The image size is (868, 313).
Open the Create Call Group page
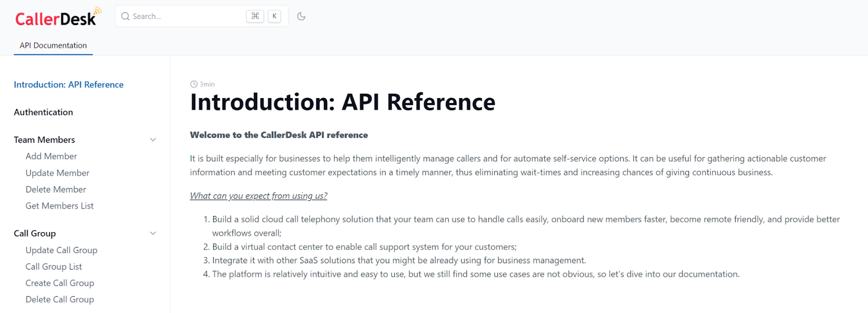pyautogui.click(x=60, y=283)
